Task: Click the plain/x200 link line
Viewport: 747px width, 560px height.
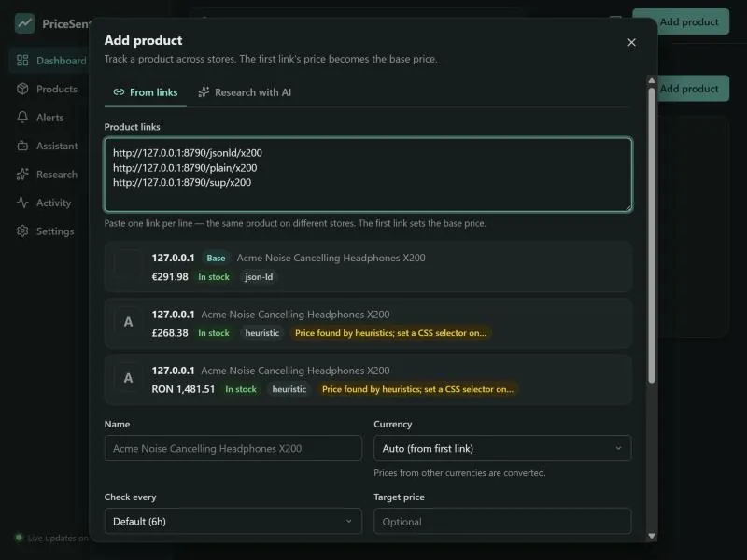Action: (x=185, y=168)
